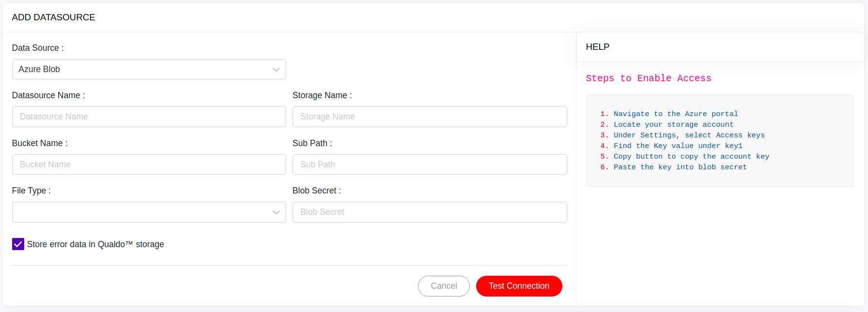Untick the Store error data checkbox
The height and width of the screenshot is (312, 868).
[x=18, y=244]
